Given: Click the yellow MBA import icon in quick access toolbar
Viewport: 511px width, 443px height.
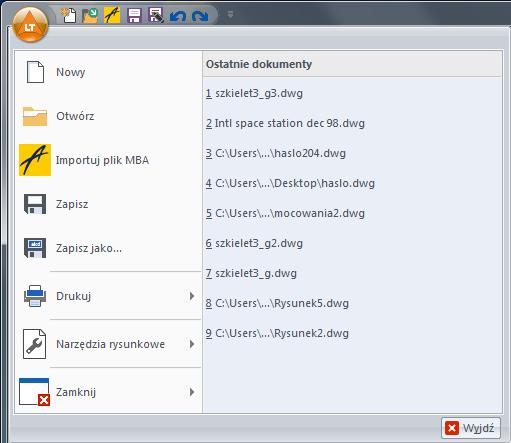Looking at the screenshot, I should pos(112,15).
